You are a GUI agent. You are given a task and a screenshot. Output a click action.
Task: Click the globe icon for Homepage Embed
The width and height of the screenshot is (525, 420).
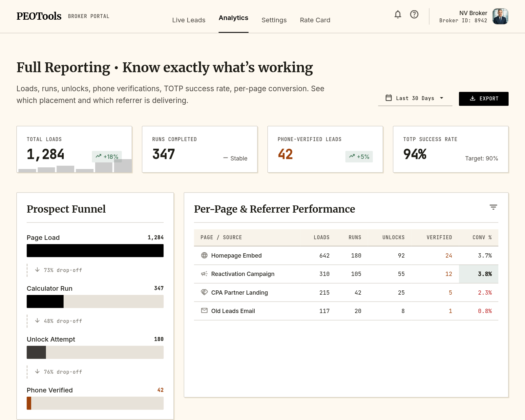pos(204,255)
